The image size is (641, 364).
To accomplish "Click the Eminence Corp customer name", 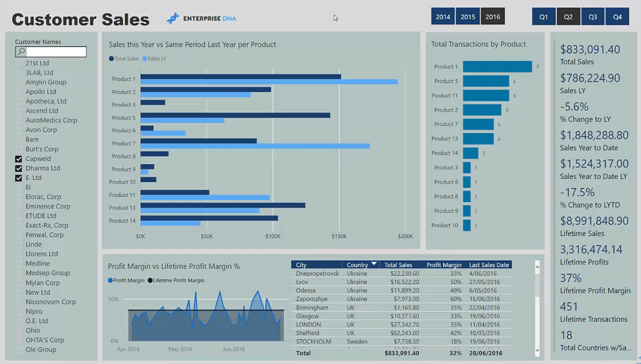I will [48, 206].
